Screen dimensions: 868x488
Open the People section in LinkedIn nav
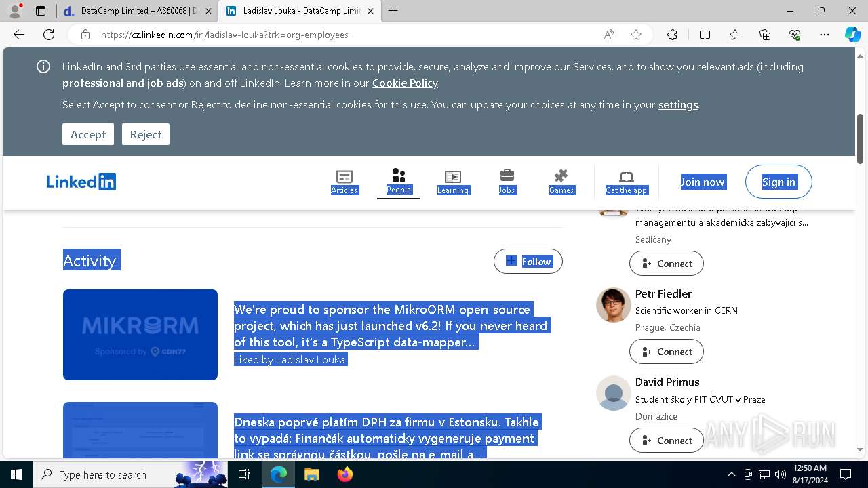pyautogui.click(x=399, y=182)
